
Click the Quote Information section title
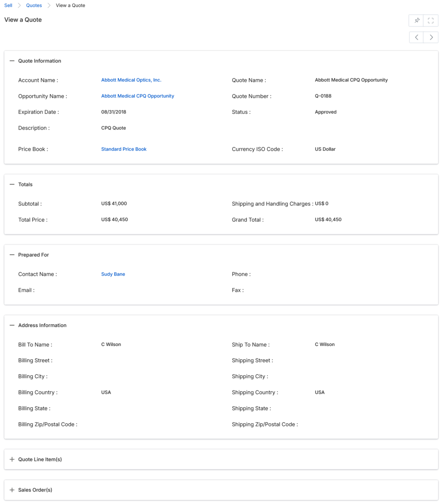39,61
